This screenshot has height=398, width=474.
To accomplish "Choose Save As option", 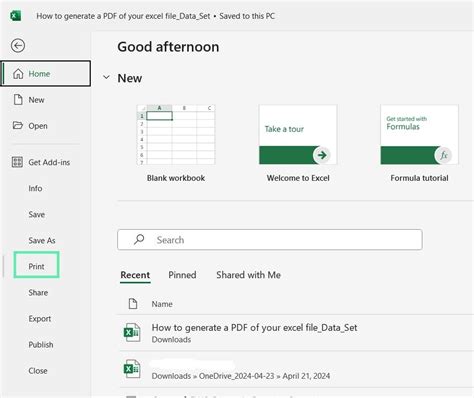I will [x=42, y=240].
